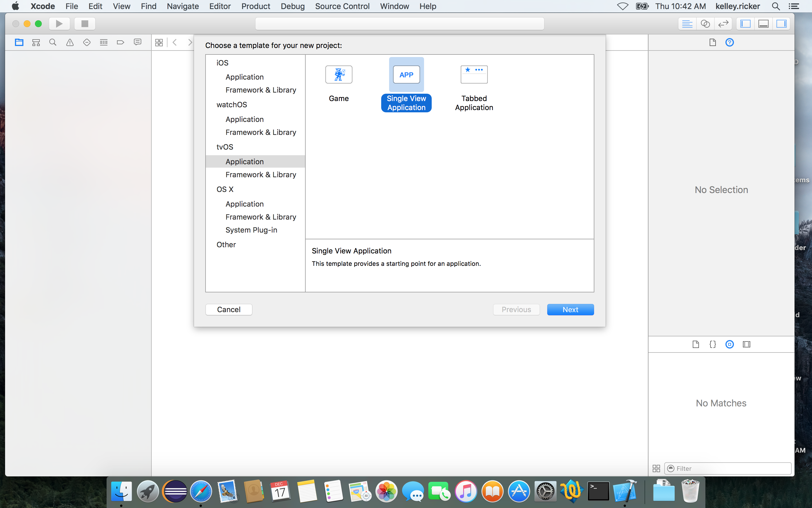Open Finder from the Dock
The width and height of the screenshot is (812, 508).
[121, 492]
